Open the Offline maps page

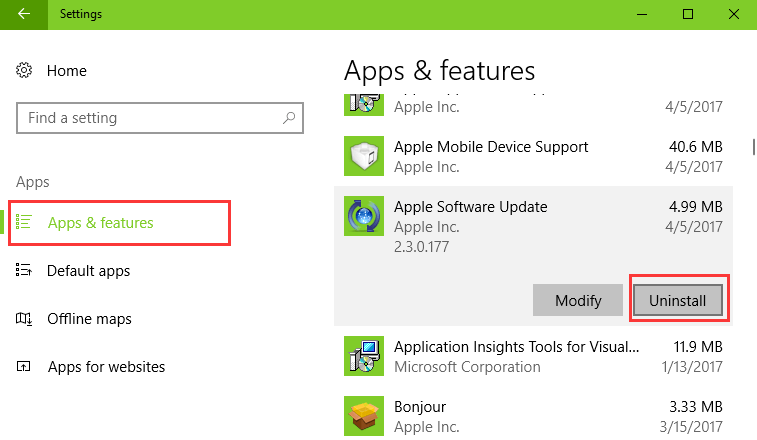pyautogui.click(x=89, y=319)
